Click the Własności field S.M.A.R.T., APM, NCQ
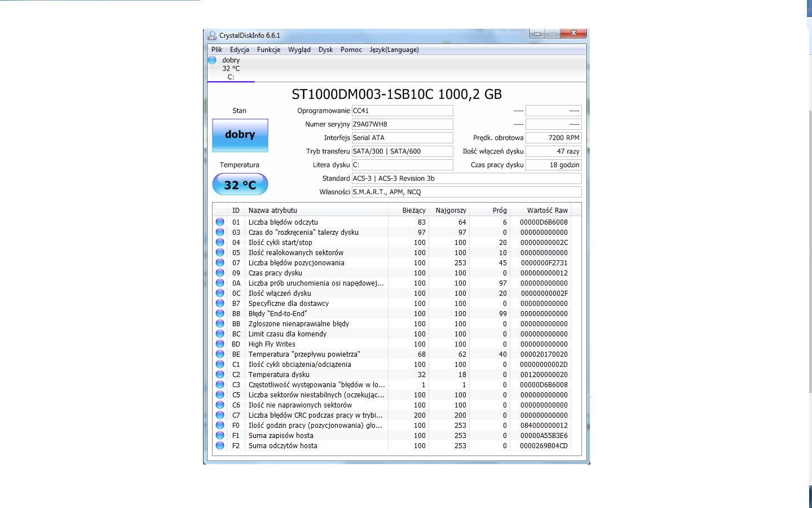The image size is (812, 508). coord(467,192)
